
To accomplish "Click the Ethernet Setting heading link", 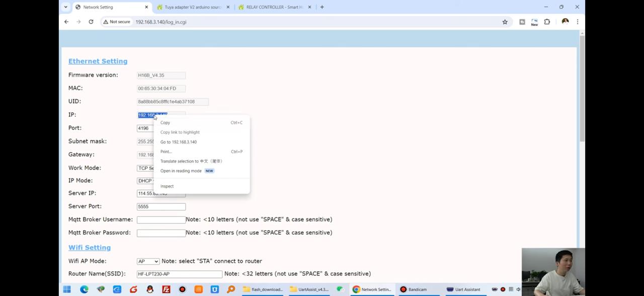I will (x=98, y=61).
